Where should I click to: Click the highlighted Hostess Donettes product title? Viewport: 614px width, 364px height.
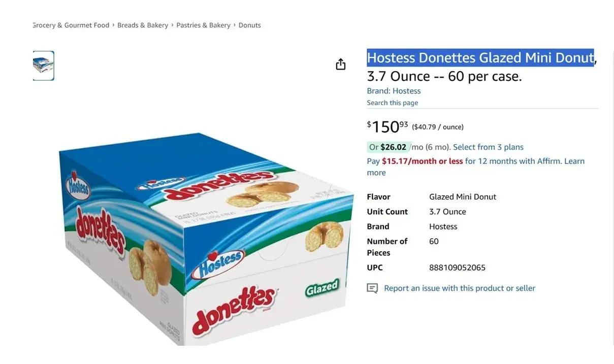480,58
